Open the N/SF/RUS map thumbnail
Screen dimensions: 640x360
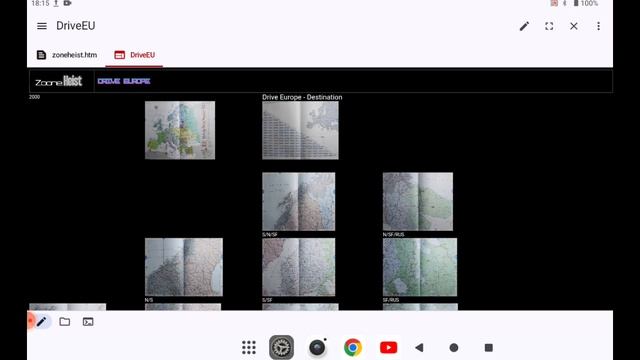point(418,201)
